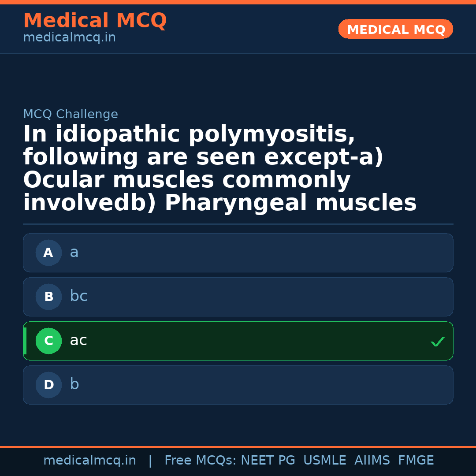Click the circular B option badge
This screenshot has height=476, width=476.
click(x=48, y=297)
